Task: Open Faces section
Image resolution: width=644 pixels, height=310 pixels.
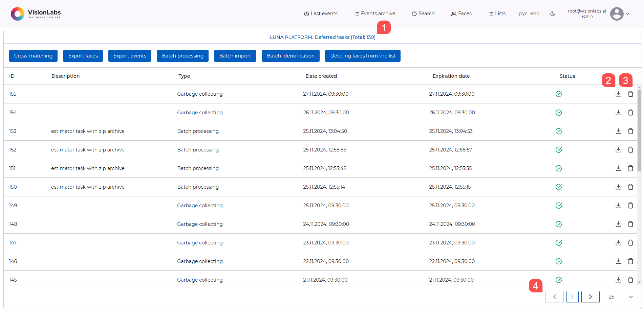Action: pyautogui.click(x=461, y=14)
